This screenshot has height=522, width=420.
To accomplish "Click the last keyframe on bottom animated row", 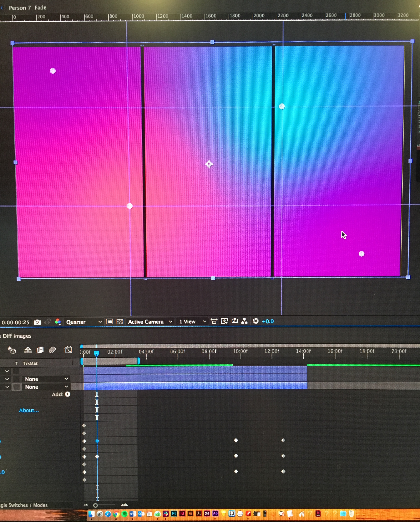I will click(283, 471).
